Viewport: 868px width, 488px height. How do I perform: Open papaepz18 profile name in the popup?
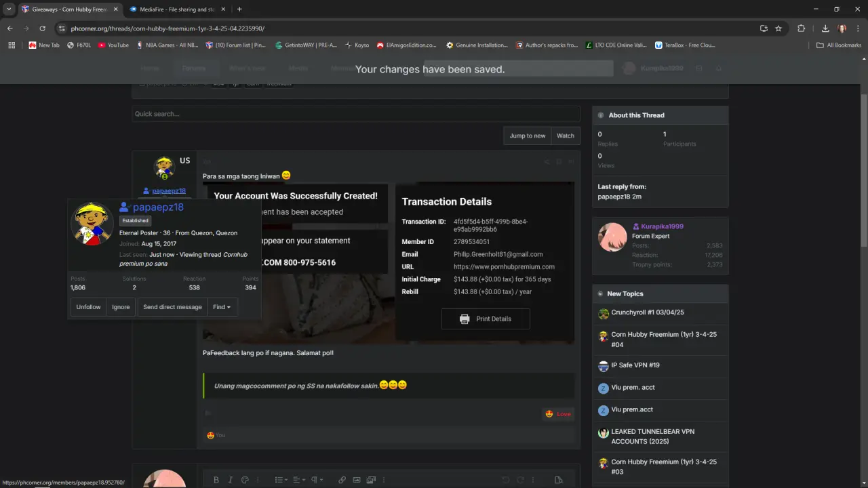158,207
